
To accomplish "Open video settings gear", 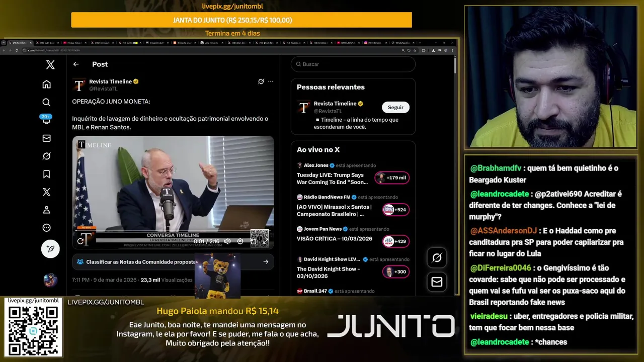I will [x=240, y=241].
